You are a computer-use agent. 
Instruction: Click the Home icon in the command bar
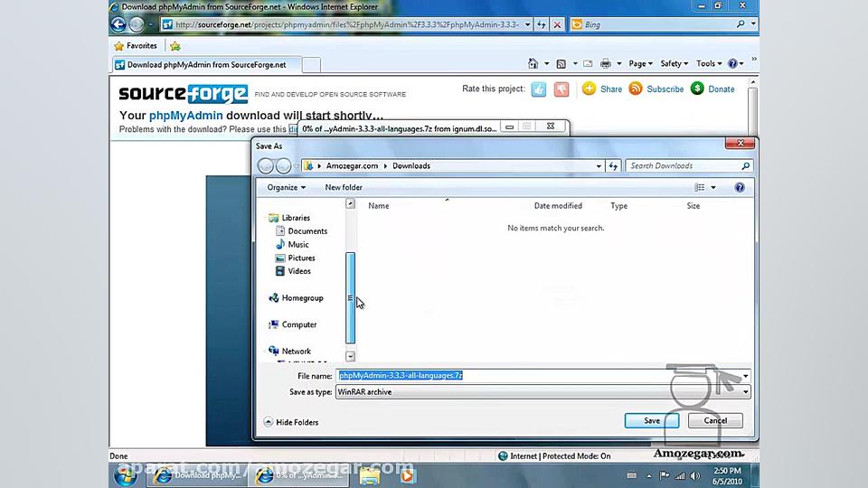[x=533, y=63]
